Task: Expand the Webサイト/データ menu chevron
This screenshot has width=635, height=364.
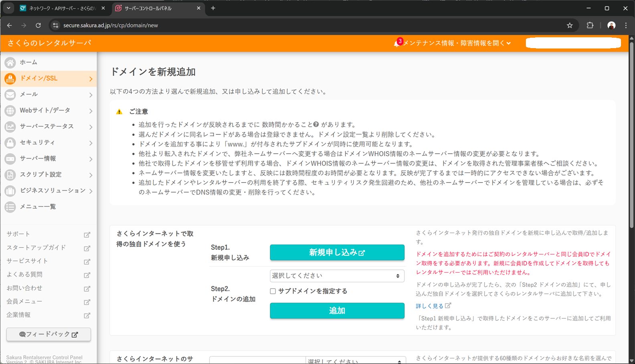Action: pos(91,111)
